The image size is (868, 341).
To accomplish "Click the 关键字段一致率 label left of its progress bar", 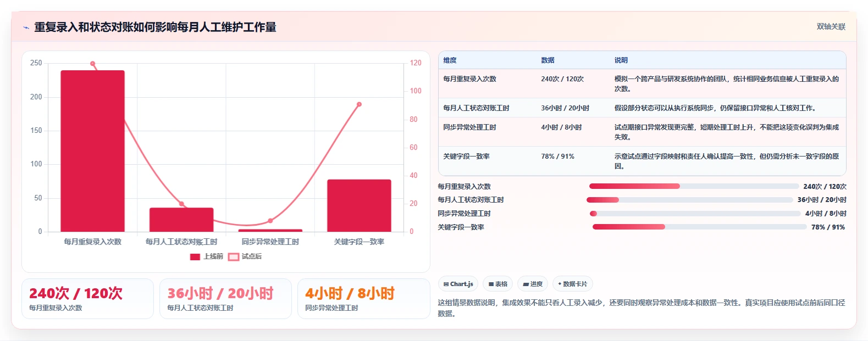I will tap(461, 227).
